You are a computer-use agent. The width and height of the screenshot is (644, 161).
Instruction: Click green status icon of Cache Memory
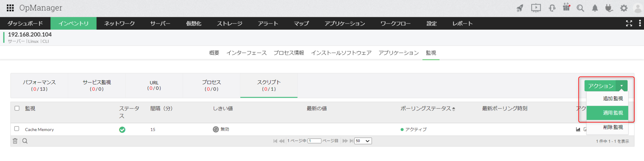122,129
